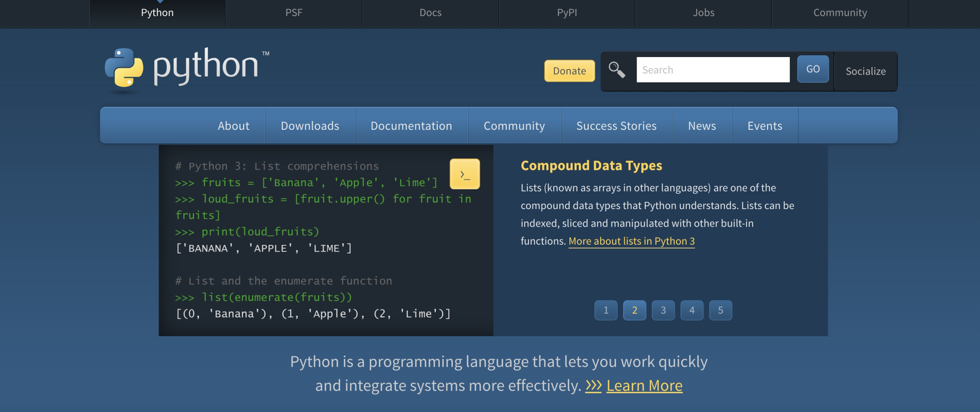Follow More about lists in Python 3 link
Screen dimensions: 980x412
[632, 241]
